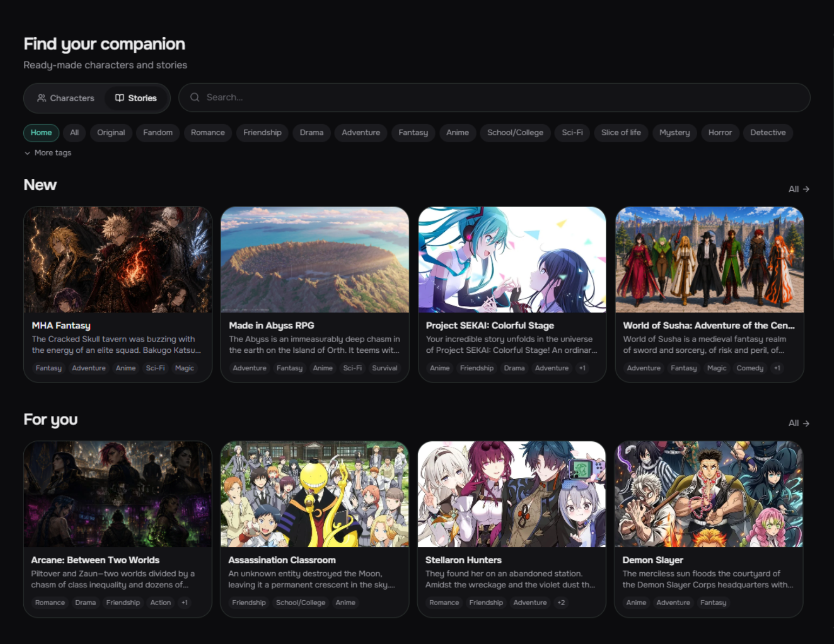Viewport: 834px width, 644px height.
Task: Filter by the Mystery tag
Action: (x=675, y=132)
